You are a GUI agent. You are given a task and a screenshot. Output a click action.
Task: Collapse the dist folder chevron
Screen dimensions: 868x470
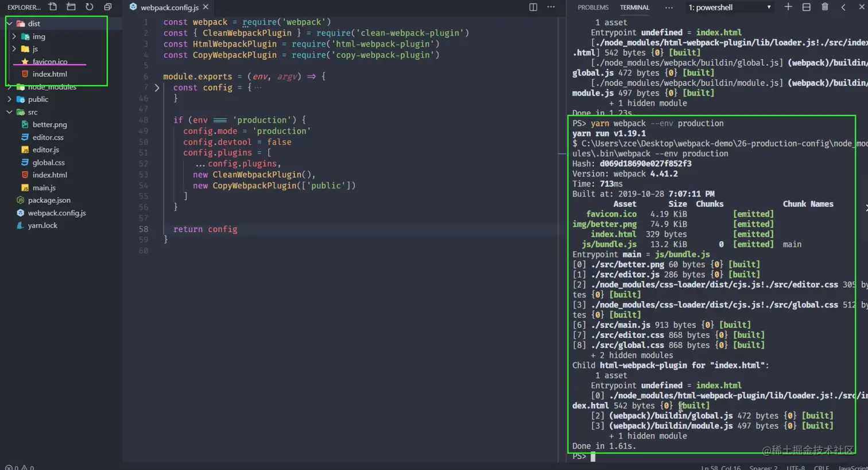tap(9, 24)
